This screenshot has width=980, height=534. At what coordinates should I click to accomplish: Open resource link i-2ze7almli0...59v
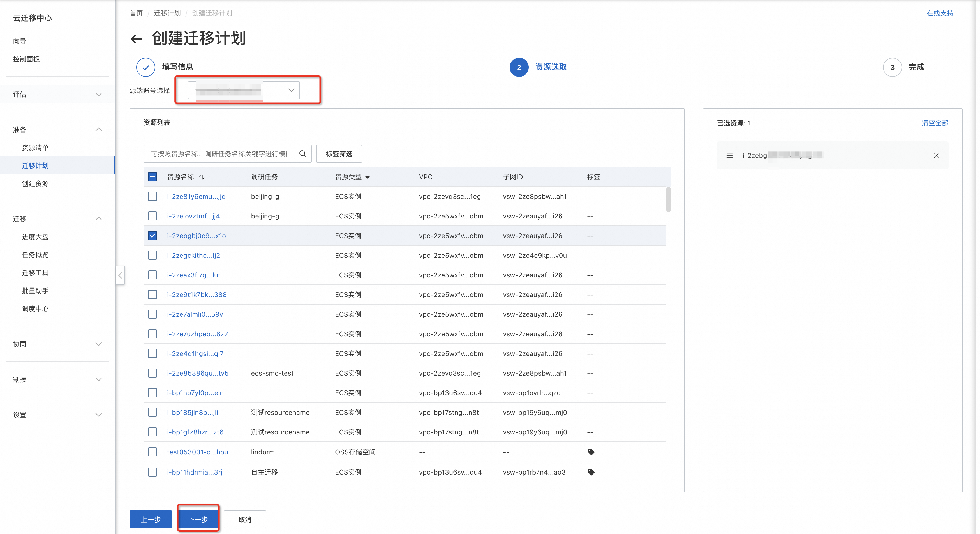195,314
